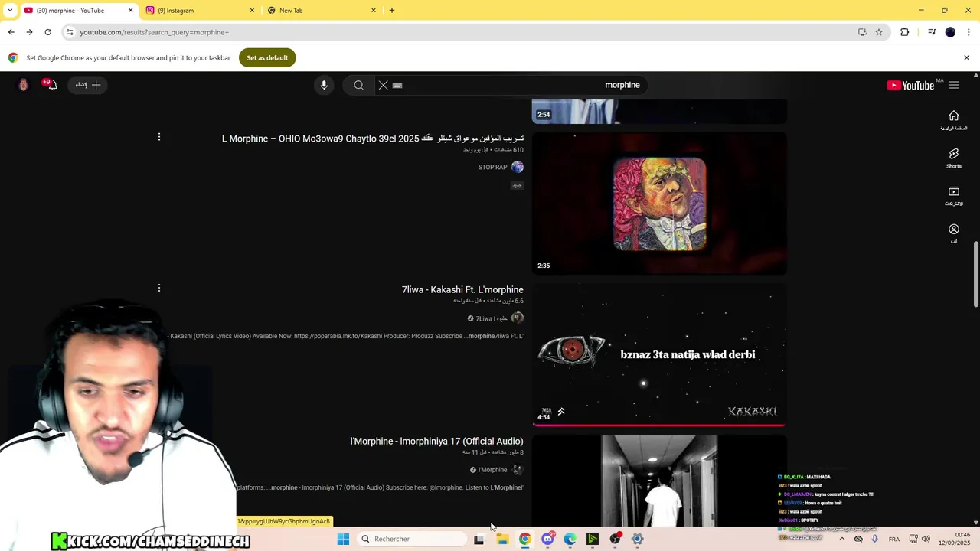Open STOP RAP channel name link
The width and height of the screenshot is (980, 551).
tap(493, 167)
